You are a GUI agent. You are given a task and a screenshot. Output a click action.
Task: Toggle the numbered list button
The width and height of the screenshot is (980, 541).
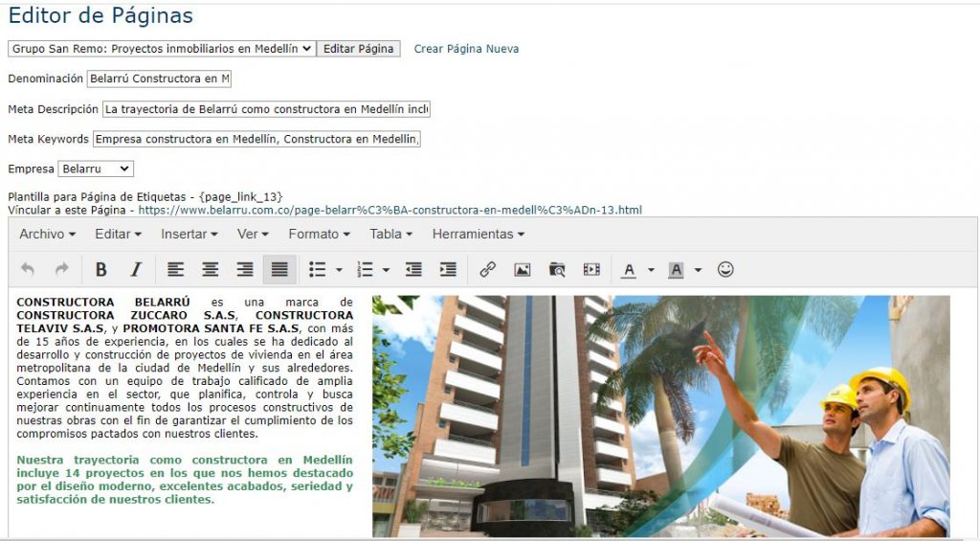[365, 270]
